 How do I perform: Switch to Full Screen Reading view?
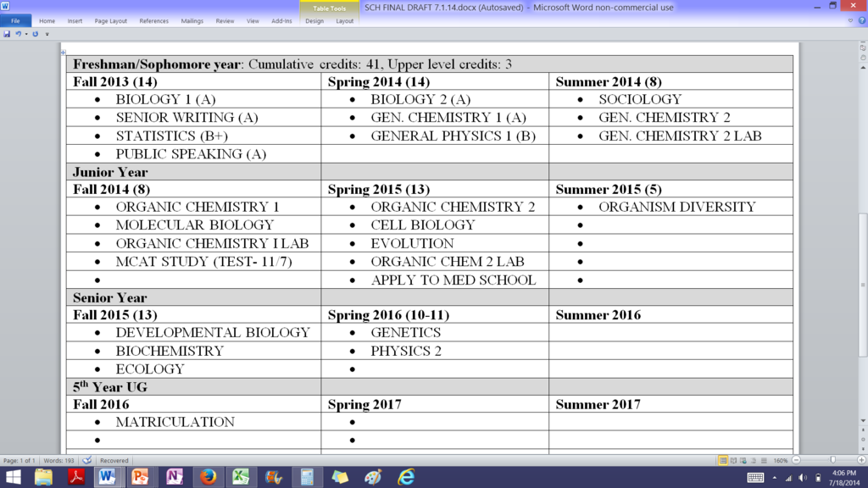click(733, 461)
